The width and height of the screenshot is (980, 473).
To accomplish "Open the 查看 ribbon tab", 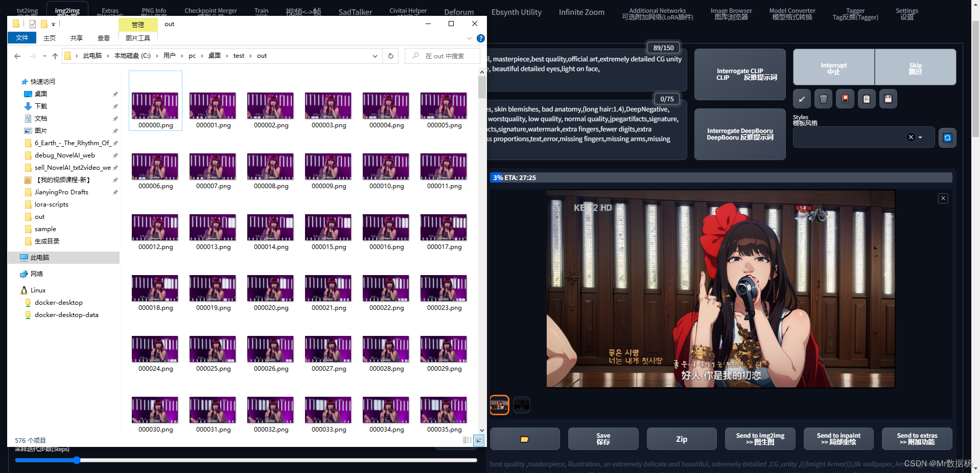I will [104, 38].
